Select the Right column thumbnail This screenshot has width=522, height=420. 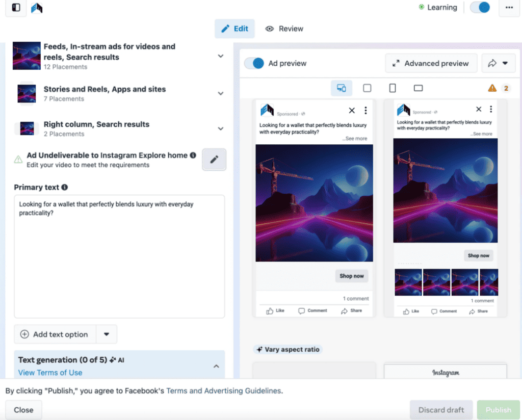(27, 128)
